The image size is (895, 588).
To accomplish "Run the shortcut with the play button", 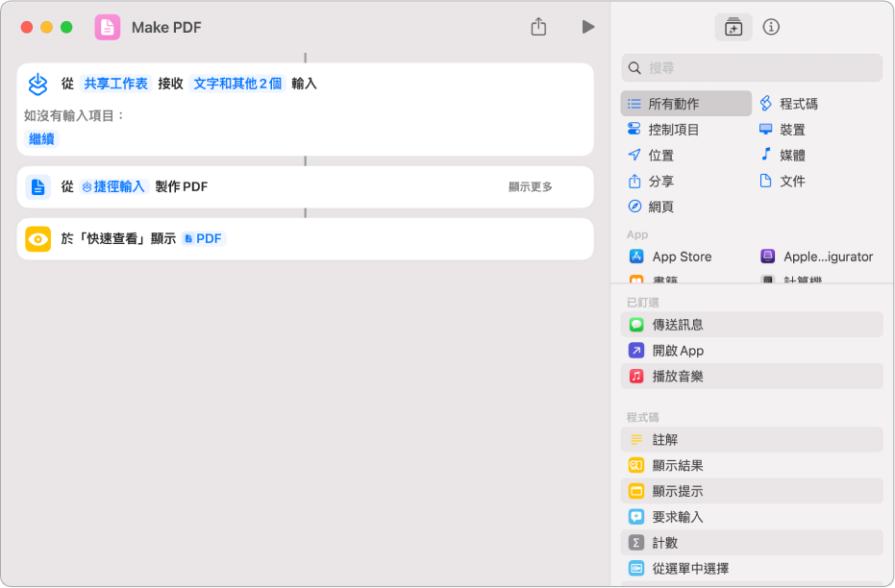I will coord(588,27).
